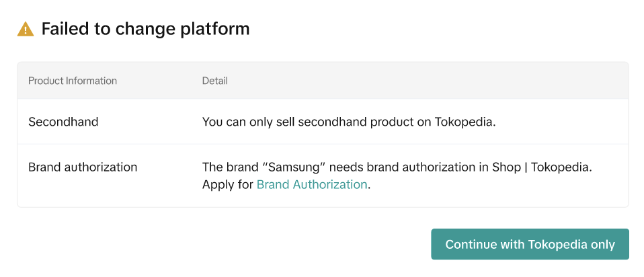Click the word 'Information' in the table header
This screenshot has height=277, width=644.
(91, 81)
